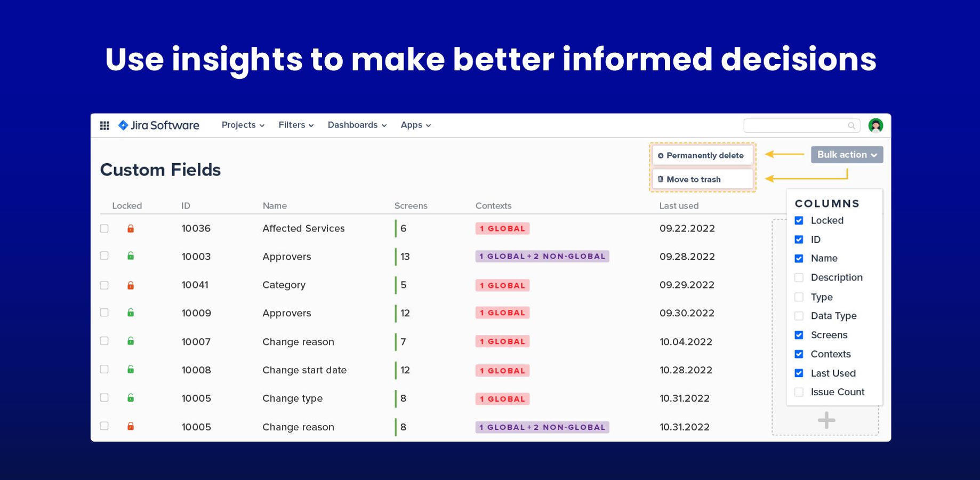The height and width of the screenshot is (480, 980).
Task: Uncheck the ID column checkbox
Action: 799,239
